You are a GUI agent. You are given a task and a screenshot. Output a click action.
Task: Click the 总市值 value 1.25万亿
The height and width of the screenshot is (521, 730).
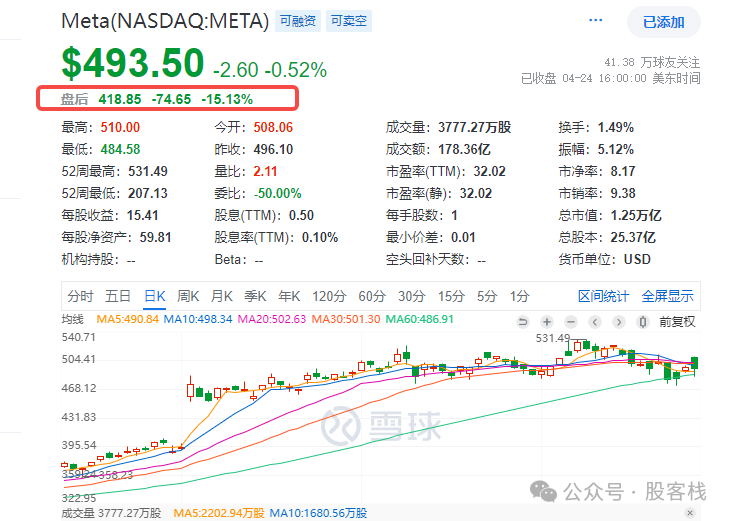tap(636, 215)
